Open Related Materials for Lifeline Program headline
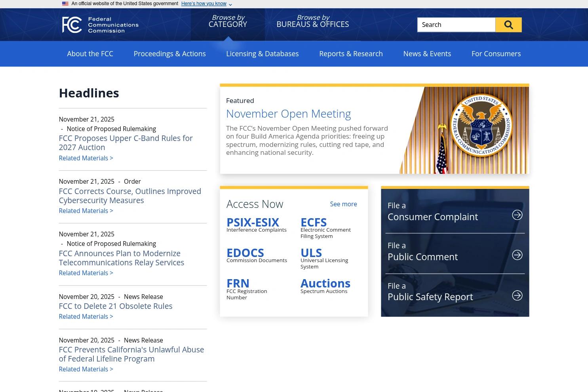Image resolution: width=588 pixels, height=392 pixels. point(86,369)
